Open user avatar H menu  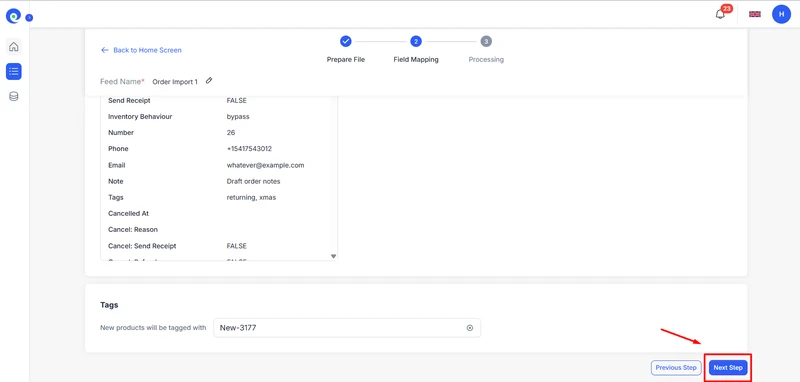coord(781,14)
